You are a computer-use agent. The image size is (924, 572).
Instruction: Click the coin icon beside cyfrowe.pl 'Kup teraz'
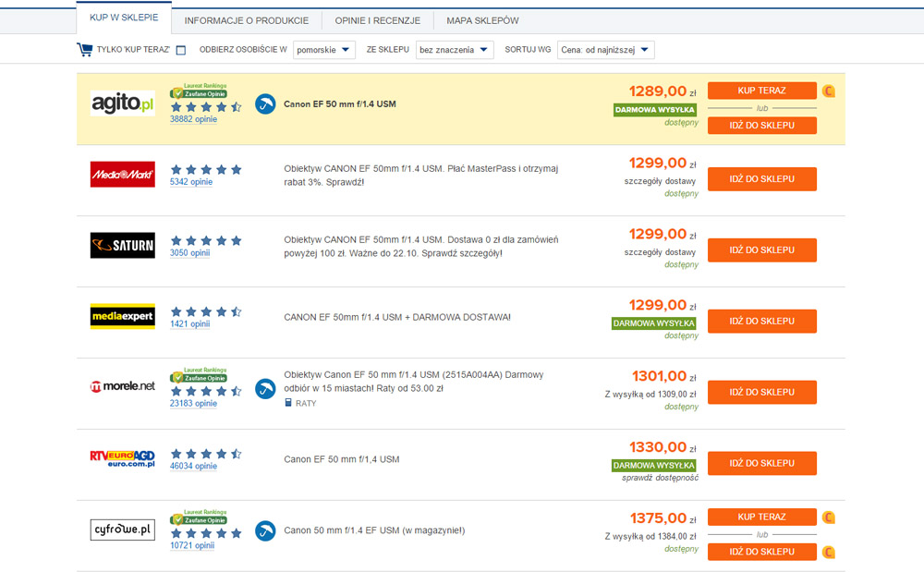click(x=829, y=517)
